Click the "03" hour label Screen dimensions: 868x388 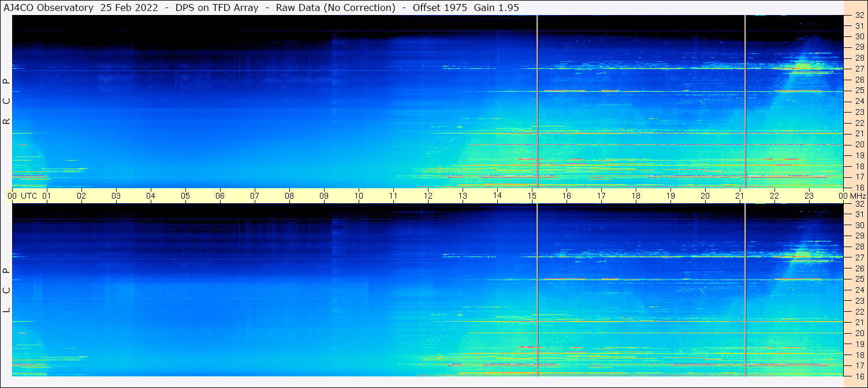click(x=116, y=196)
